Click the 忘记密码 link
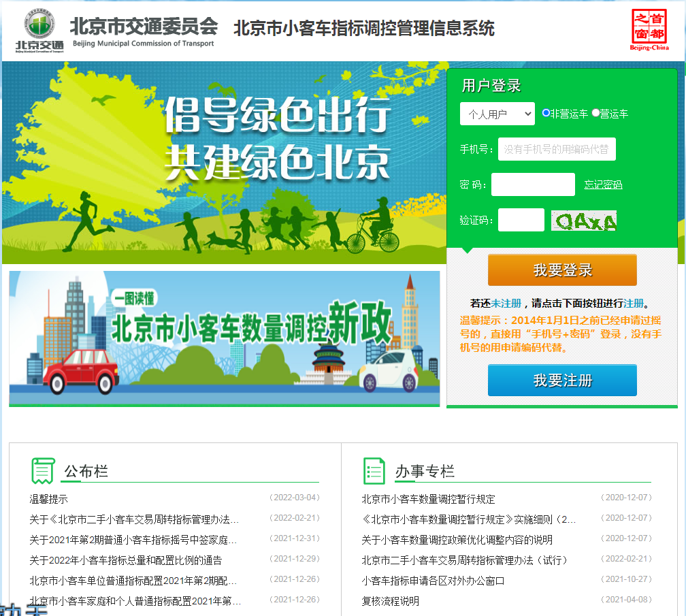Image resolution: width=686 pixels, height=616 pixels. pos(603,184)
